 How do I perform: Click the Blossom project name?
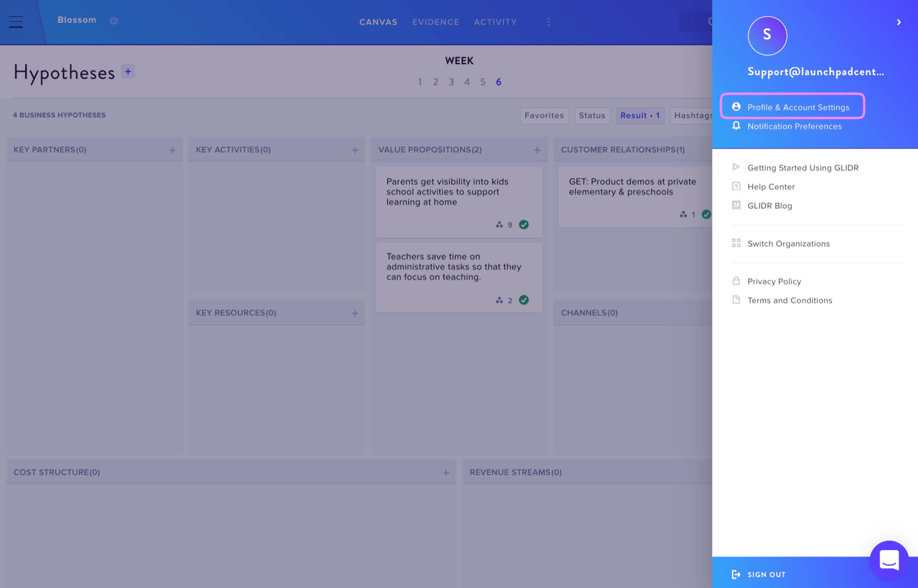pos(77,20)
